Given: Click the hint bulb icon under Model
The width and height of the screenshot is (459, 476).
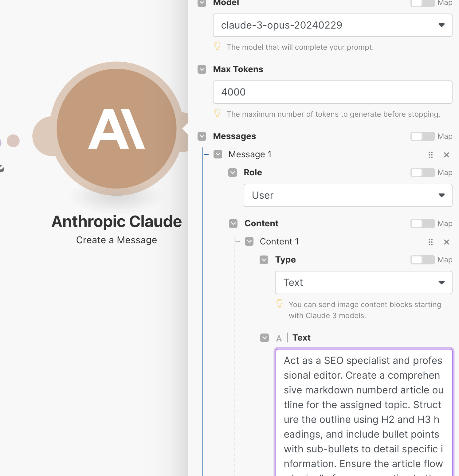Looking at the screenshot, I should click(217, 46).
